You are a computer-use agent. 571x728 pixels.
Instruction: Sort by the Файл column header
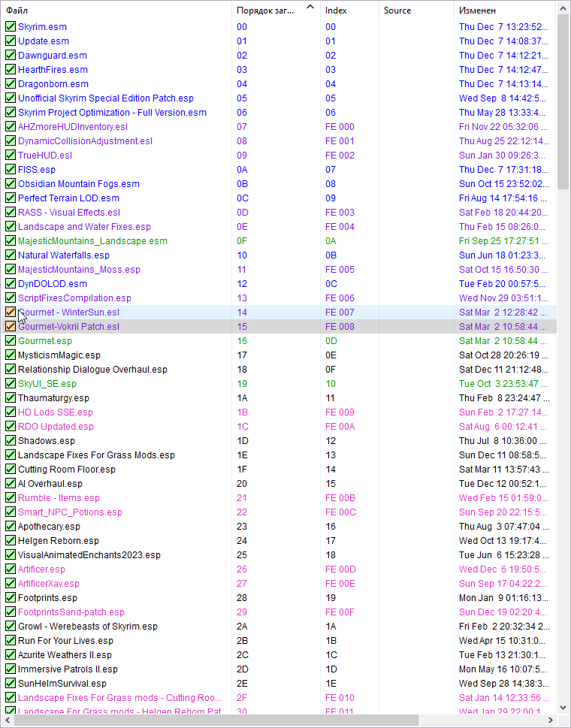tap(116, 11)
